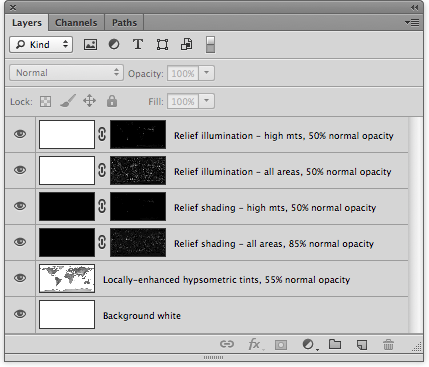Close the Layers panel with X
Screen dimensions: 429x367
(14, 7)
